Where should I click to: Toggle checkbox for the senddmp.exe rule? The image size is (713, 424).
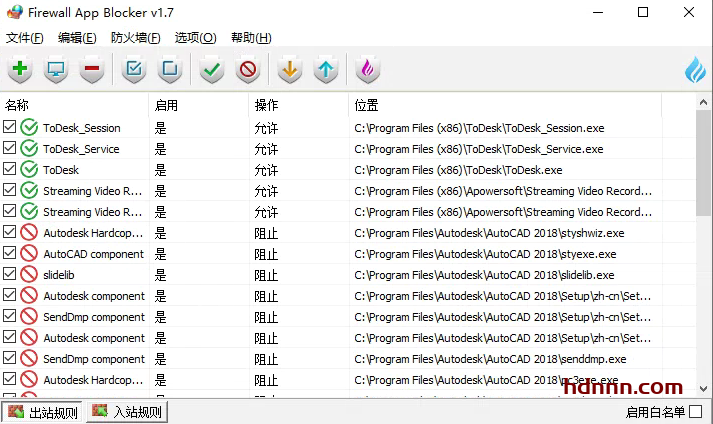point(10,358)
